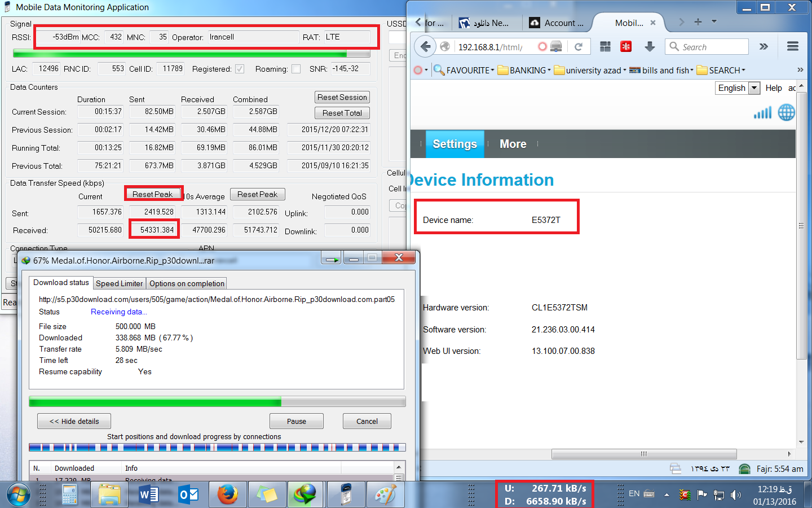Toggle the Roaming checkbox
The image size is (812, 508).
[x=296, y=69]
